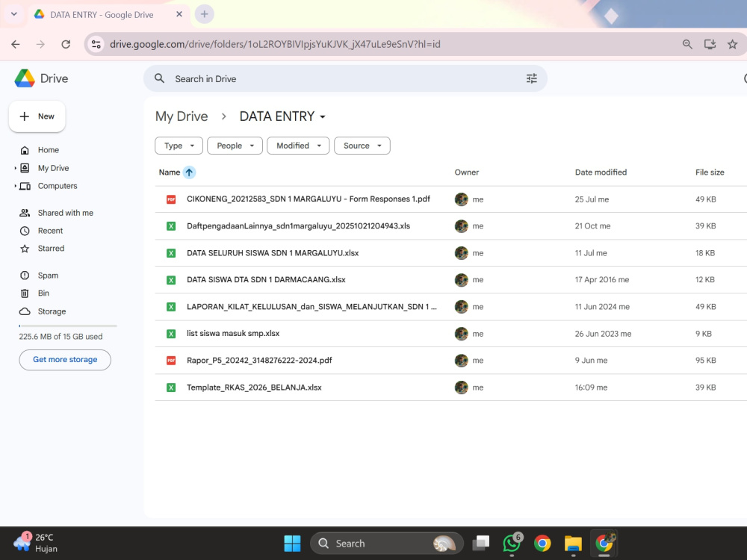Bookmark this page with star icon
This screenshot has height=560, width=747.
732,44
